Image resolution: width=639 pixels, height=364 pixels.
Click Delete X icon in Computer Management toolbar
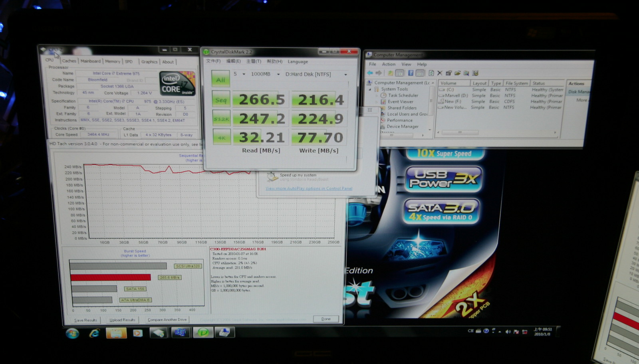440,73
